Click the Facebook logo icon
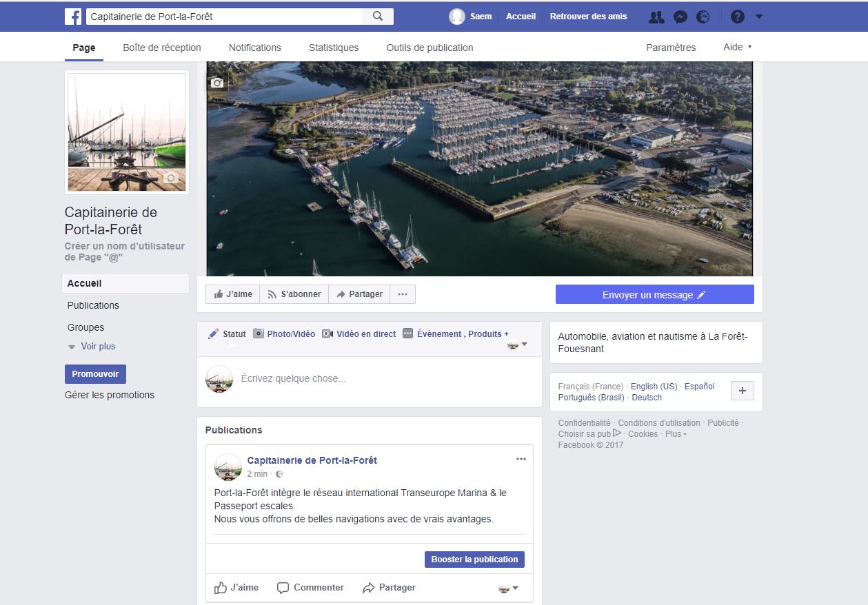 point(73,17)
